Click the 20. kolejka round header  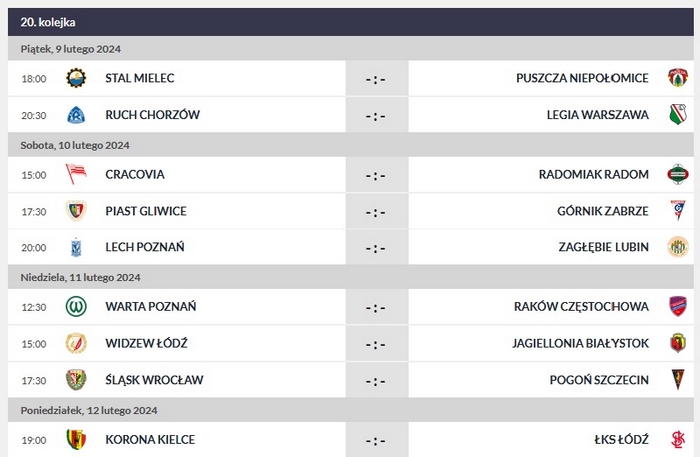click(48, 21)
